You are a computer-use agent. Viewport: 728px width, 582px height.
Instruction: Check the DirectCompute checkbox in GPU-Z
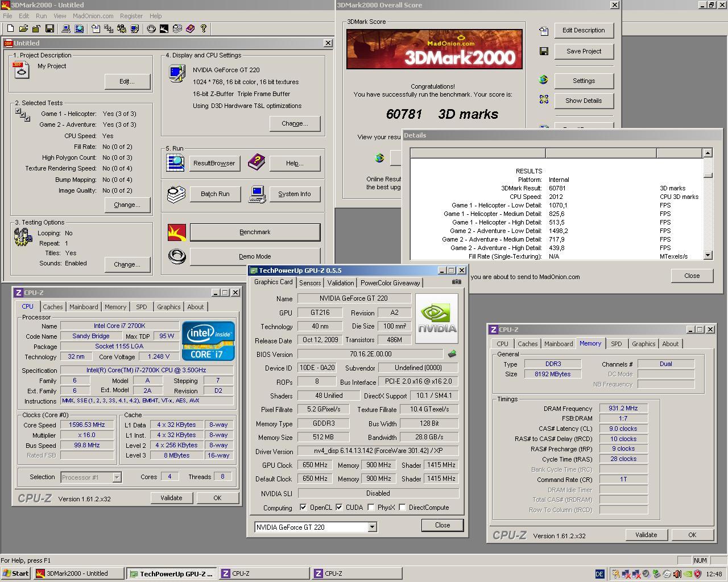(402, 507)
